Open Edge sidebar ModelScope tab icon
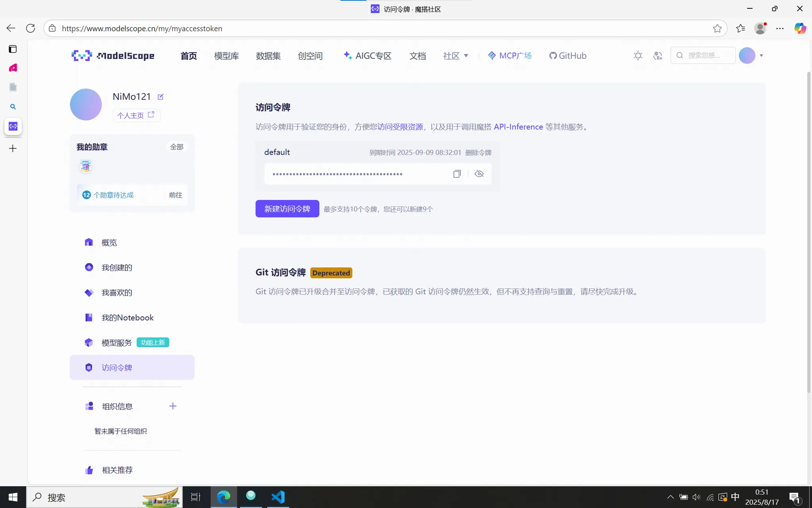The width and height of the screenshot is (812, 508). (x=13, y=126)
